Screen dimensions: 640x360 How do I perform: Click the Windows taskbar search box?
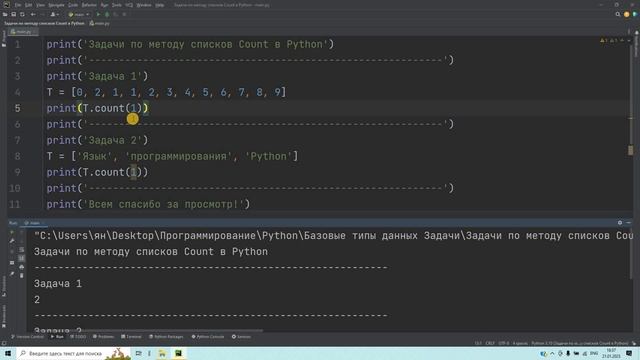(x=73, y=353)
